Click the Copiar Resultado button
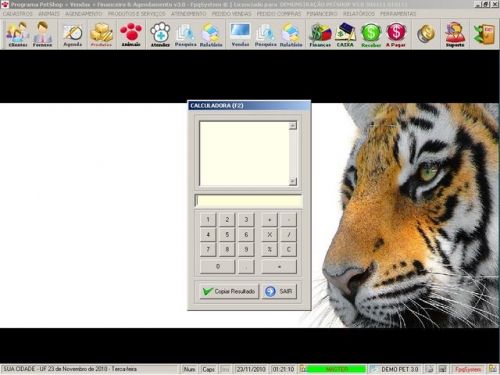The width and height of the screenshot is (500, 375). (229, 291)
